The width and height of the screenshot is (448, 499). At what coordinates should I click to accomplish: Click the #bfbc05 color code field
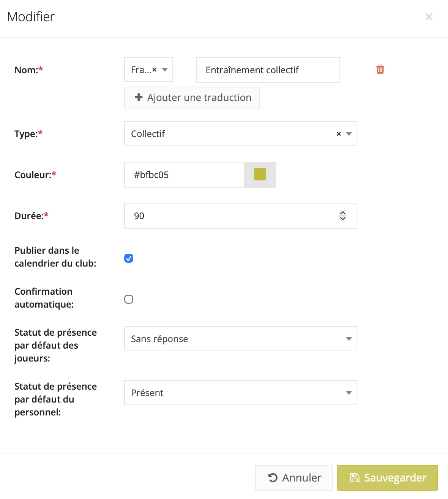[x=184, y=175]
